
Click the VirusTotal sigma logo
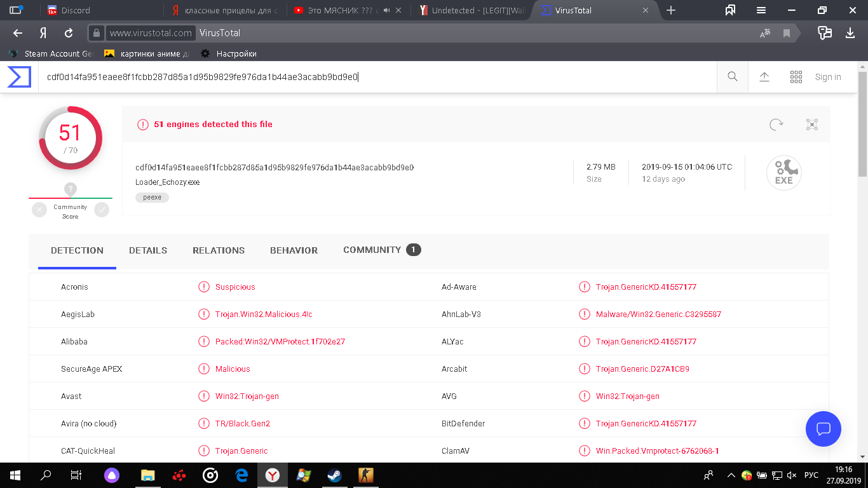click(x=19, y=77)
